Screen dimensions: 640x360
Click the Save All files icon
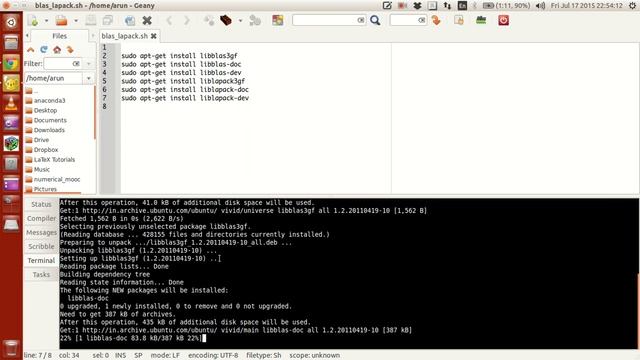[108, 20]
